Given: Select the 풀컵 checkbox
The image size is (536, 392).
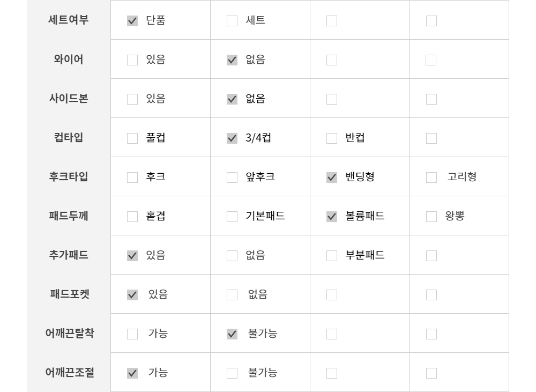Looking at the screenshot, I should pyautogui.click(x=132, y=138).
